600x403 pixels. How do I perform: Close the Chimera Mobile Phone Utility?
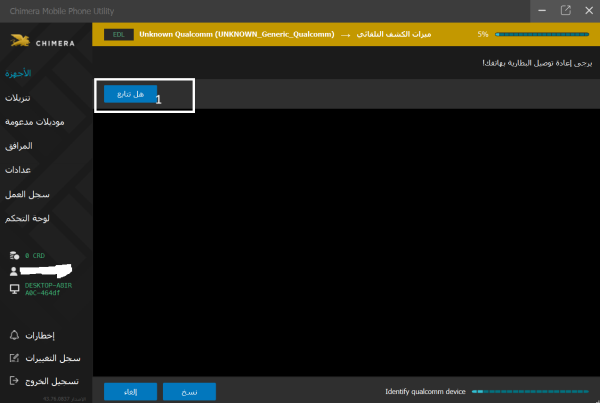[589, 11]
